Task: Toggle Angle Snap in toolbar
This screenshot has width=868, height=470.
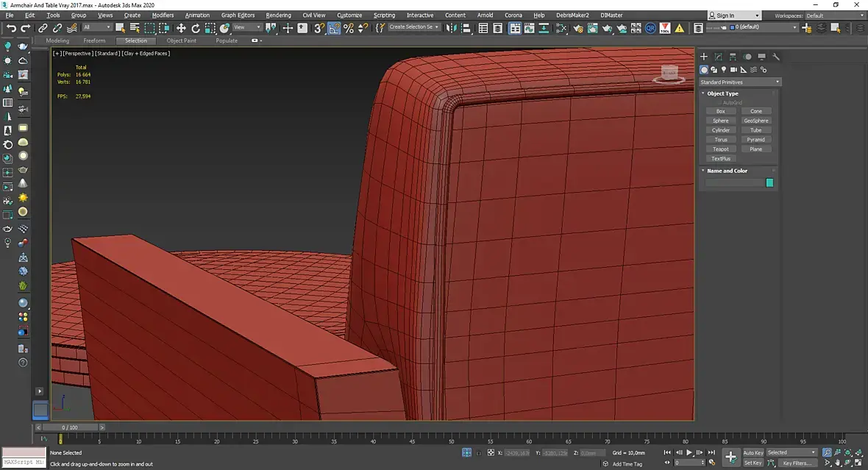Action: click(334, 28)
